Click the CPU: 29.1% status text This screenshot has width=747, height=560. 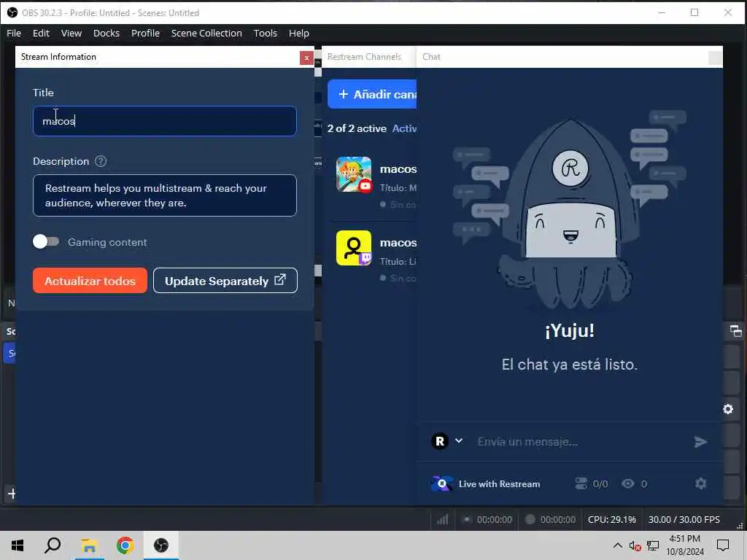pyautogui.click(x=612, y=519)
